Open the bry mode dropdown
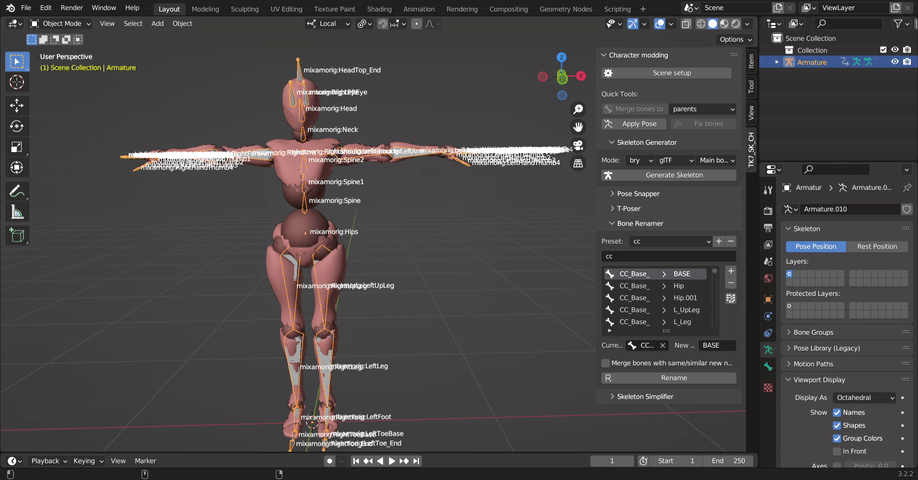Image resolution: width=918 pixels, height=480 pixels. pyautogui.click(x=640, y=160)
